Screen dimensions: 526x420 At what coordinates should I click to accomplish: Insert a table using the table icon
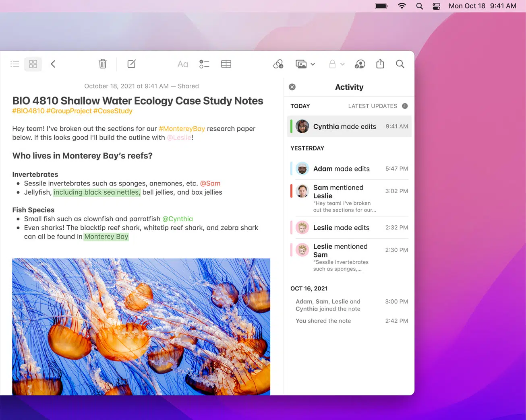pyautogui.click(x=226, y=64)
